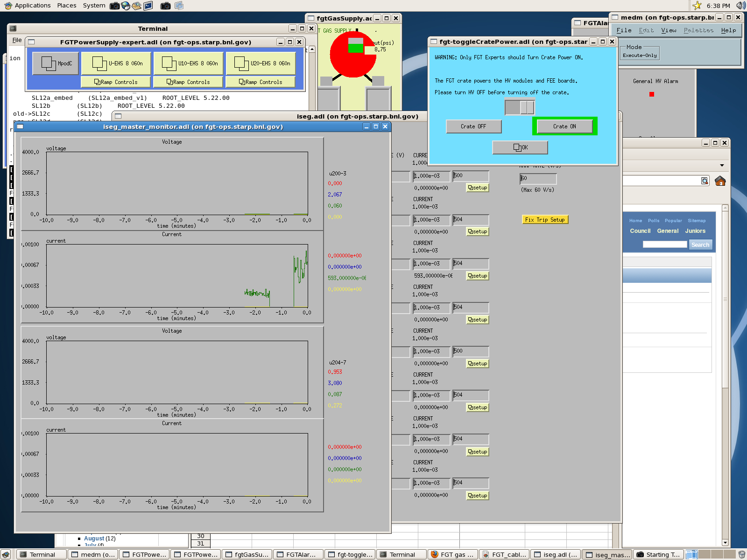Click second camera icon right of terminal launcher
The width and height of the screenshot is (747, 560).
coord(165,6)
